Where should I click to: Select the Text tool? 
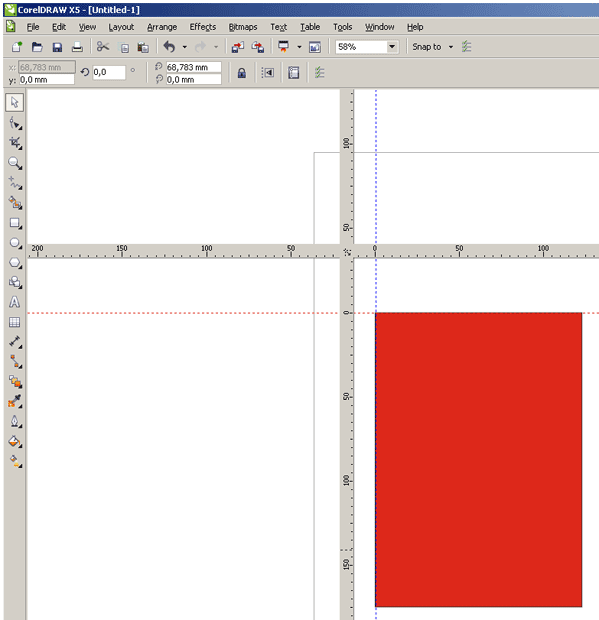[15, 302]
